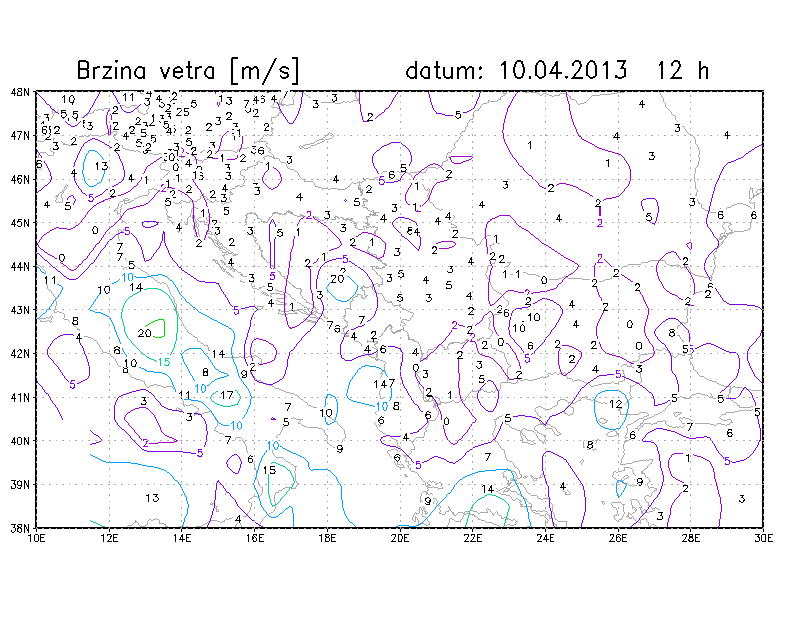Select the 39N latitude axis label
Viewport: 800px width, 618px height.
click(20, 484)
